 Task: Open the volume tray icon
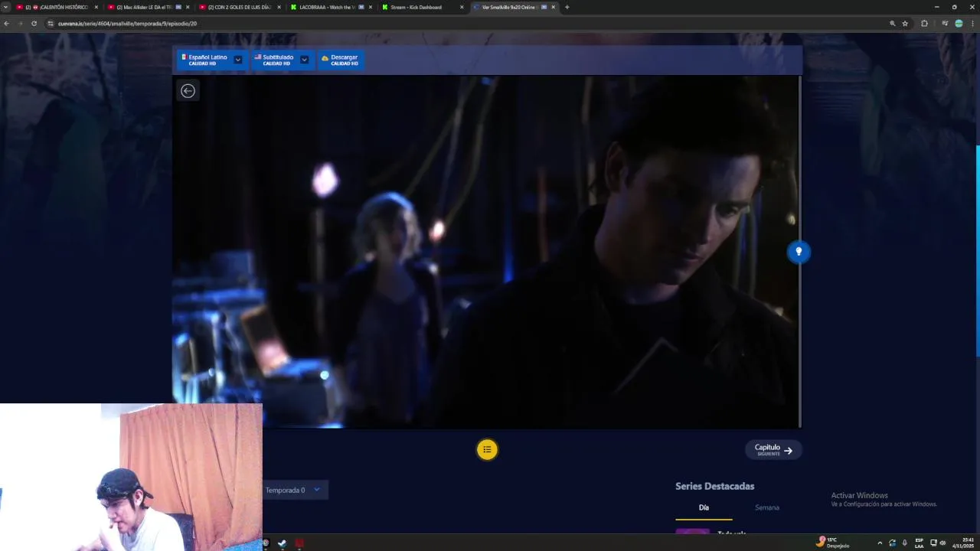tap(942, 543)
